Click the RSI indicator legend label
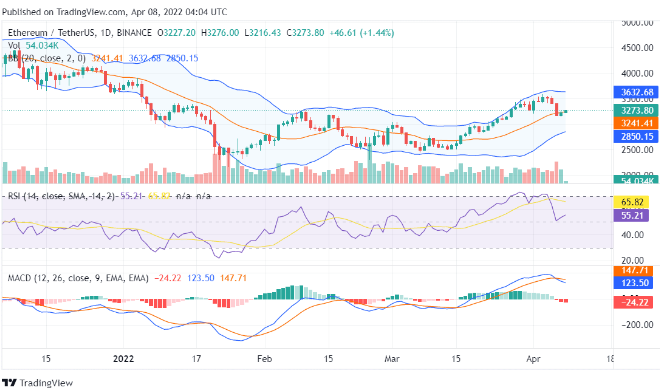Viewport: 660px width, 392px height. tap(109, 196)
